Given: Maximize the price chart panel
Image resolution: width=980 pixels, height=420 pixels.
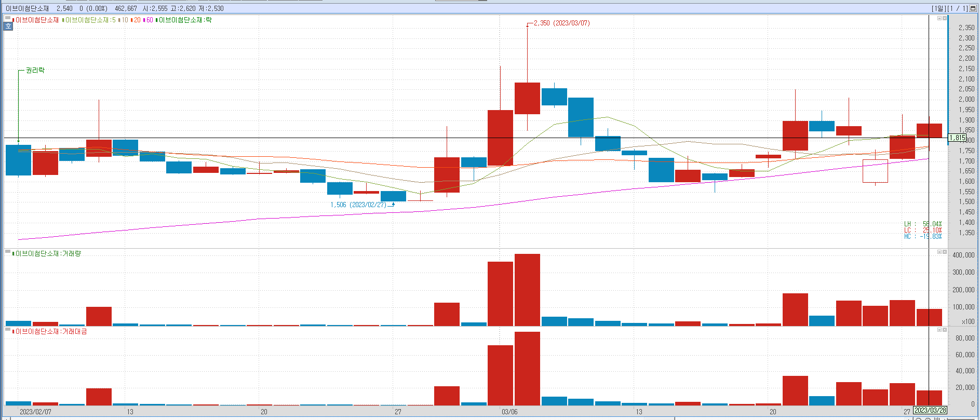Looking at the screenshot, I should tap(939, 18).
